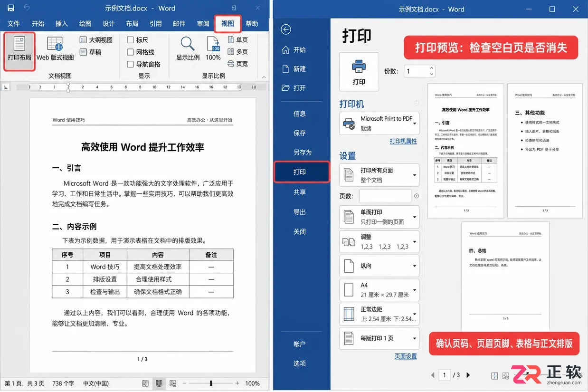Viewport: 588px width, 392px height.
Task: Switch to 大纲视图 outline view
Action: click(96, 40)
